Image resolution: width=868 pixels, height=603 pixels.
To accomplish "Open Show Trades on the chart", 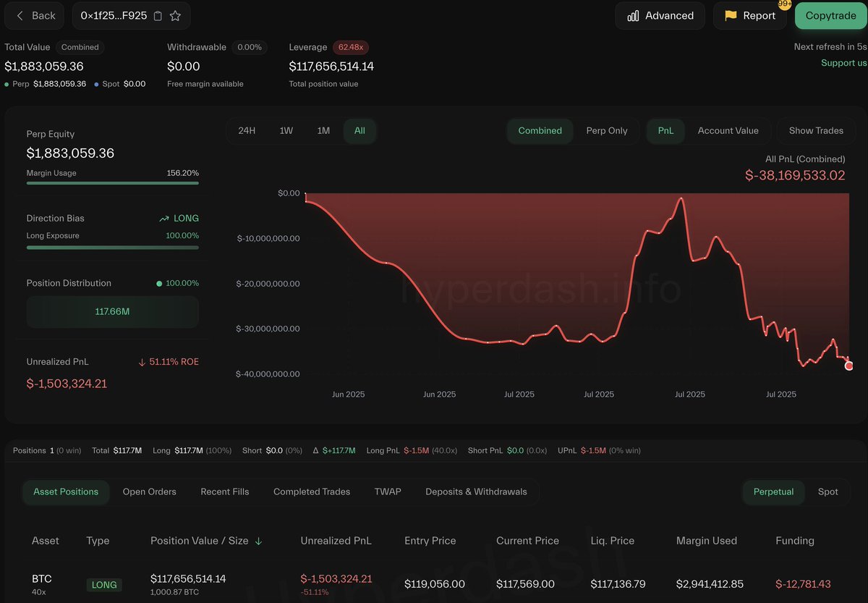I will pos(815,130).
